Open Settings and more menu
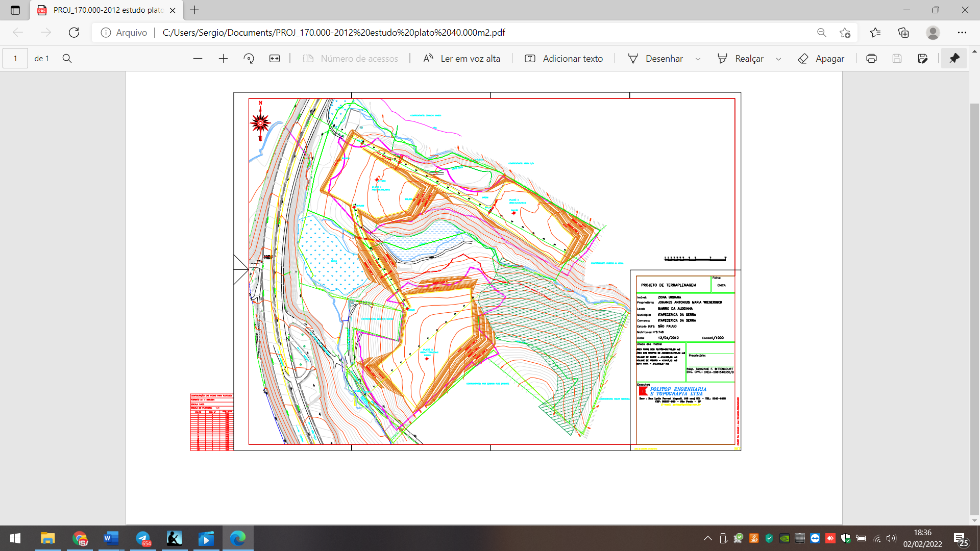 962,33
